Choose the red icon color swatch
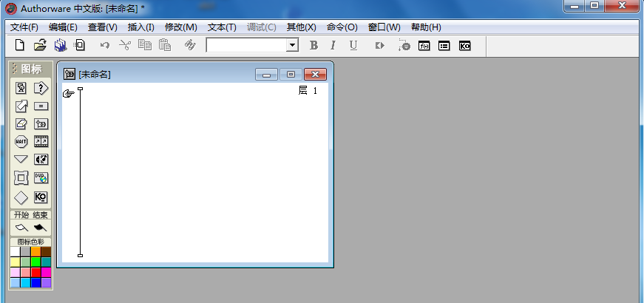 (36, 272)
